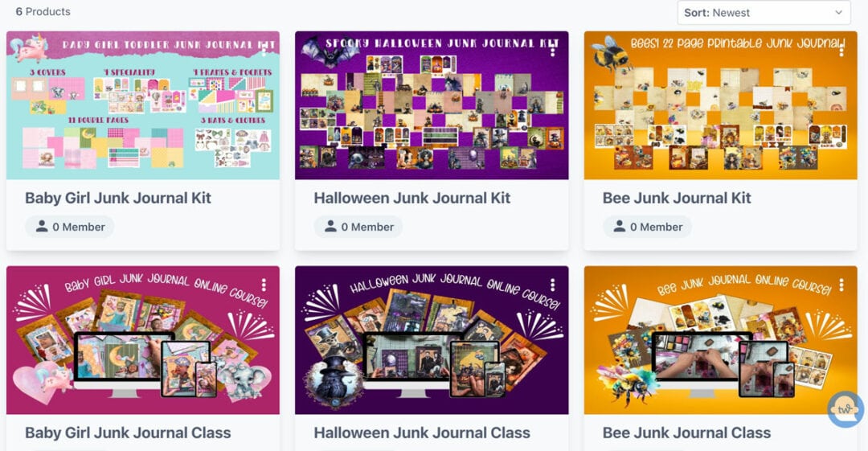Select the Spooky Halloween kit purple thumbnail
Viewport: 868px width, 451px height.
coord(432,105)
